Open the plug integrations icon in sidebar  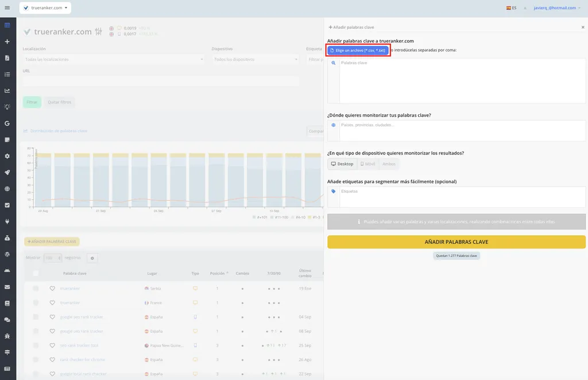[7, 221]
